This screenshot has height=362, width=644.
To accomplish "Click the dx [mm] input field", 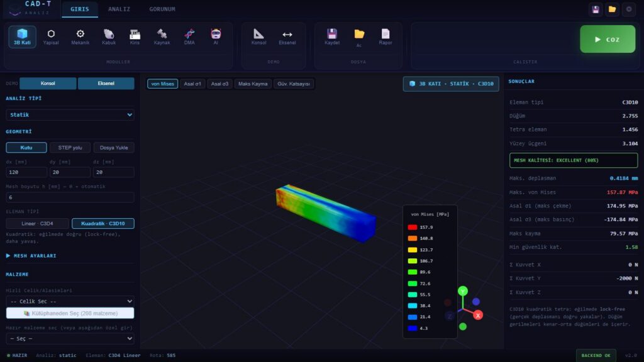I will pos(26,172).
